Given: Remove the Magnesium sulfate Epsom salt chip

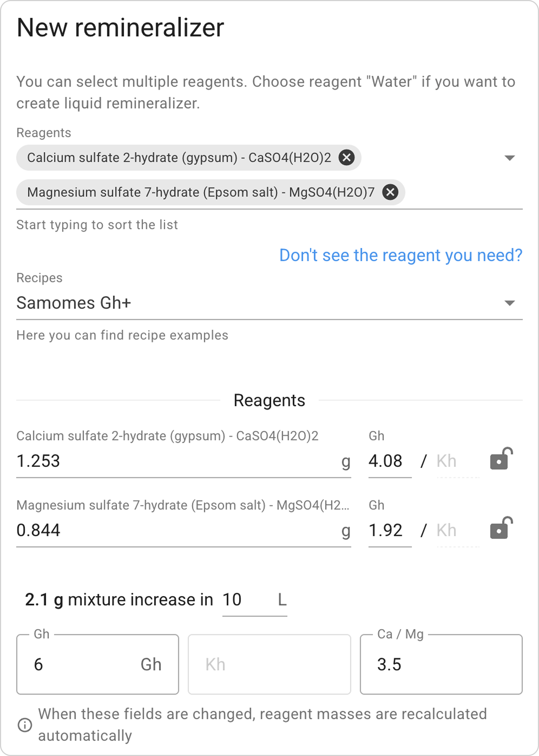Looking at the screenshot, I should 390,192.
